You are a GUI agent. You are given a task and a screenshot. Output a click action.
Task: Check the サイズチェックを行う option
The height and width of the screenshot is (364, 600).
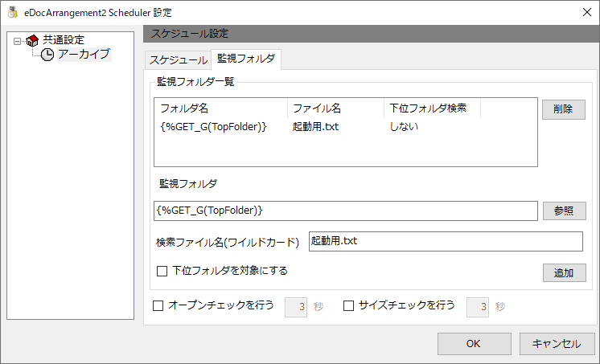pyautogui.click(x=348, y=305)
